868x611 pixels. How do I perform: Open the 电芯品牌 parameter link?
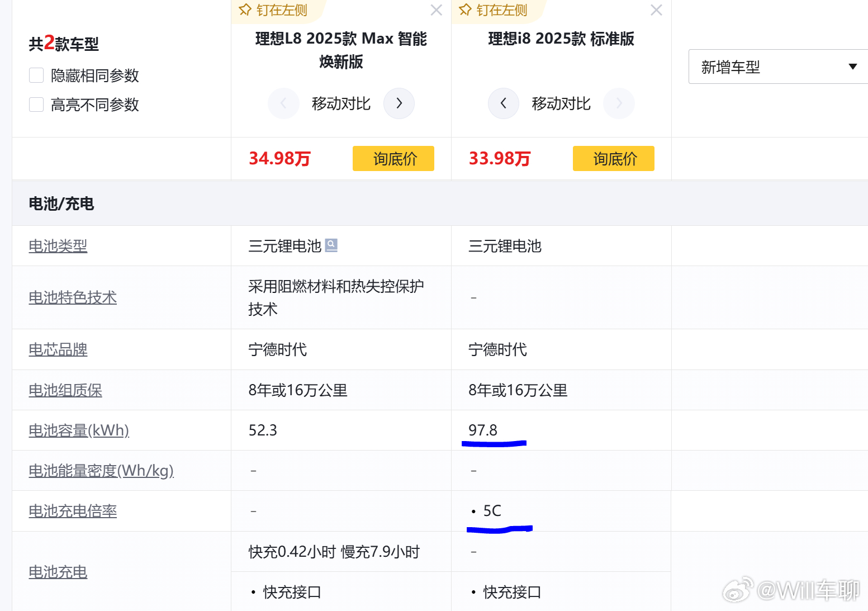pyautogui.click(x=58, y=350)
